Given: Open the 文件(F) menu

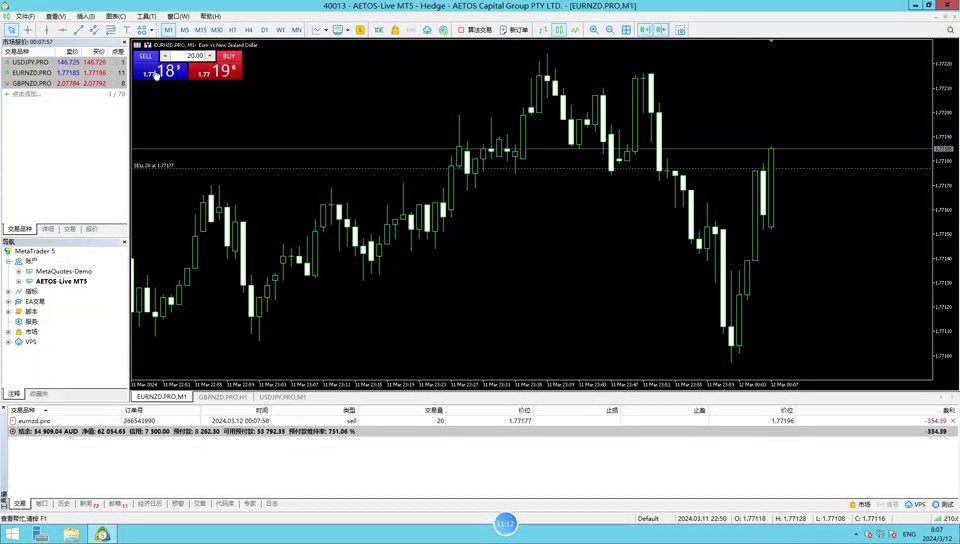Looking at the screenshot, I should pyautogui.click(x=25, y=17).
